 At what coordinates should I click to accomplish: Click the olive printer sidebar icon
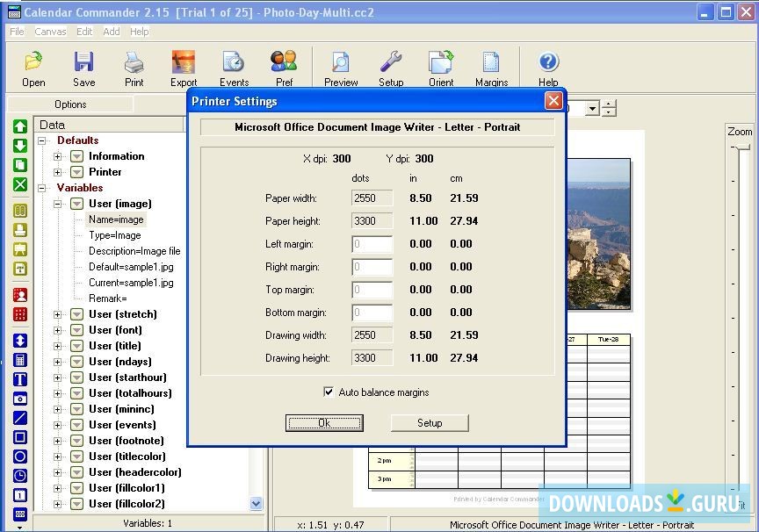(20, 230)
